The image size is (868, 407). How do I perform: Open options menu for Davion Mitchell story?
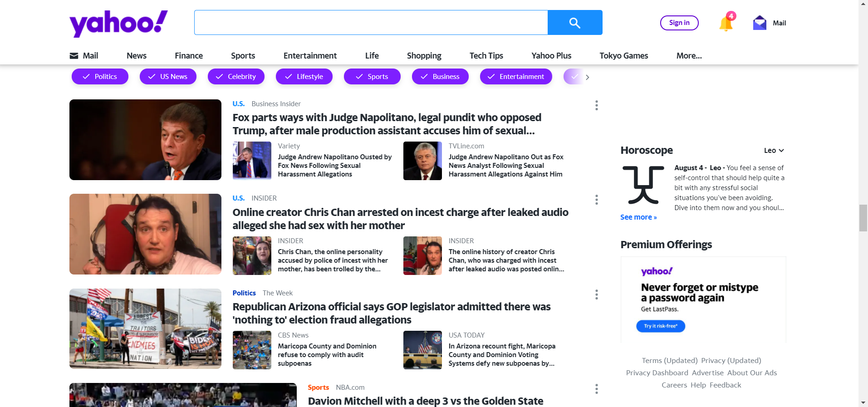point(597,389)
